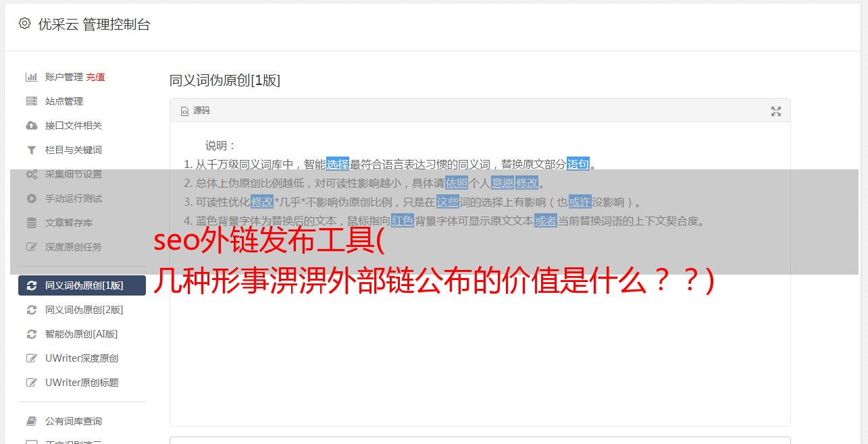Click the edit icon for UWriter深度原创
The height and width of the screenshot is (444, 868).
[31, 358]
